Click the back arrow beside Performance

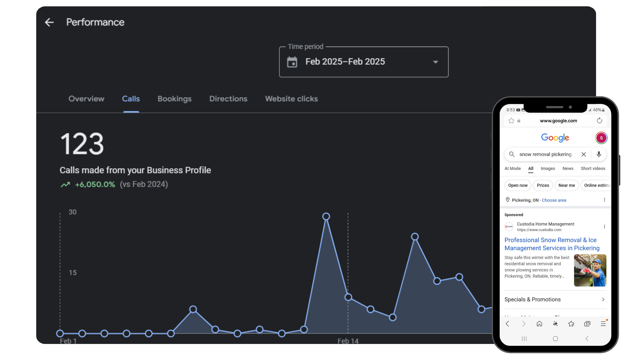point(49,22)
